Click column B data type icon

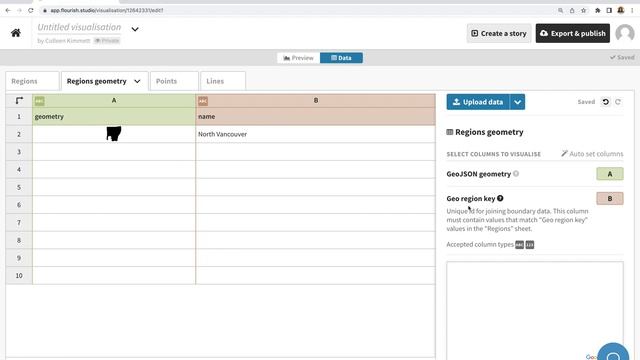[x=203, y=101]
